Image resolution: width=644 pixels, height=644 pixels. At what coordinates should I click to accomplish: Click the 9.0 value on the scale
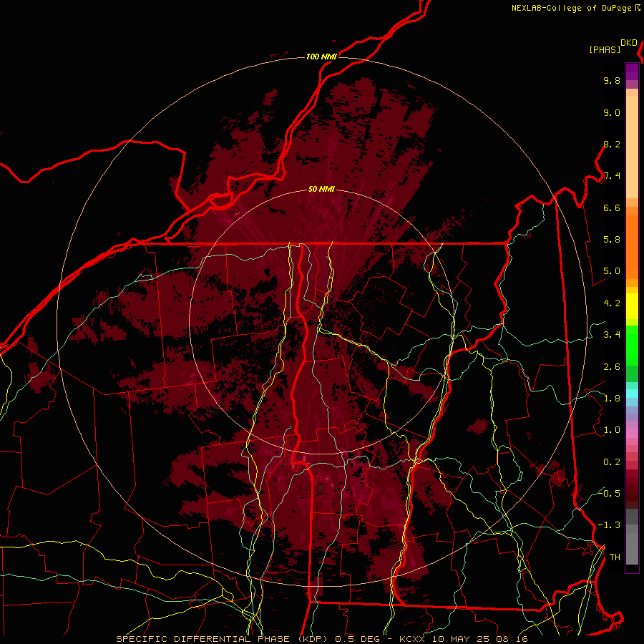click(612, 113)
